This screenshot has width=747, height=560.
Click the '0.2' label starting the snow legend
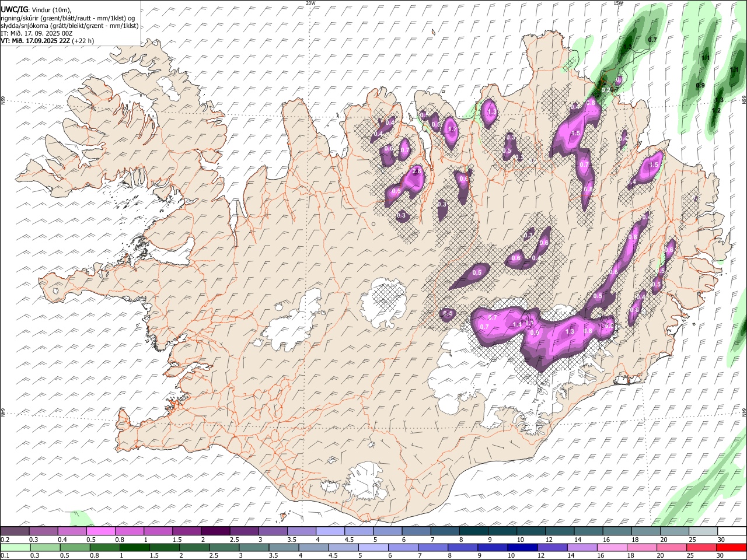pyautogui.click(x=5, y=540)
